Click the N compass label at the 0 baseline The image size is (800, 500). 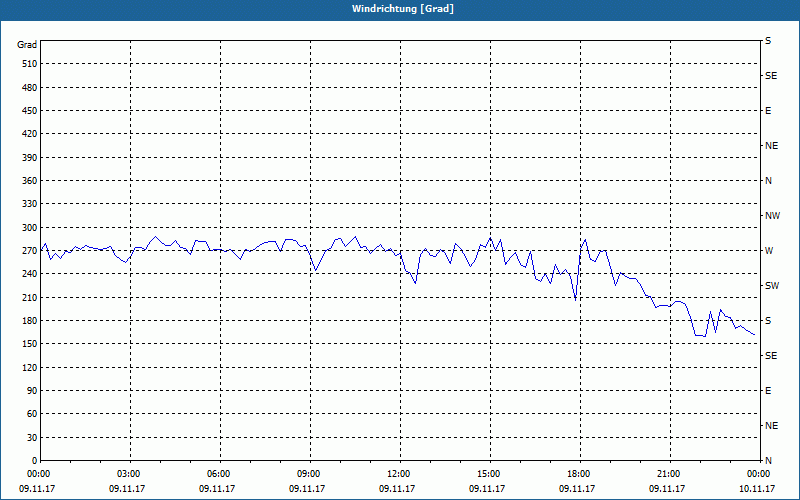[768, 461]
